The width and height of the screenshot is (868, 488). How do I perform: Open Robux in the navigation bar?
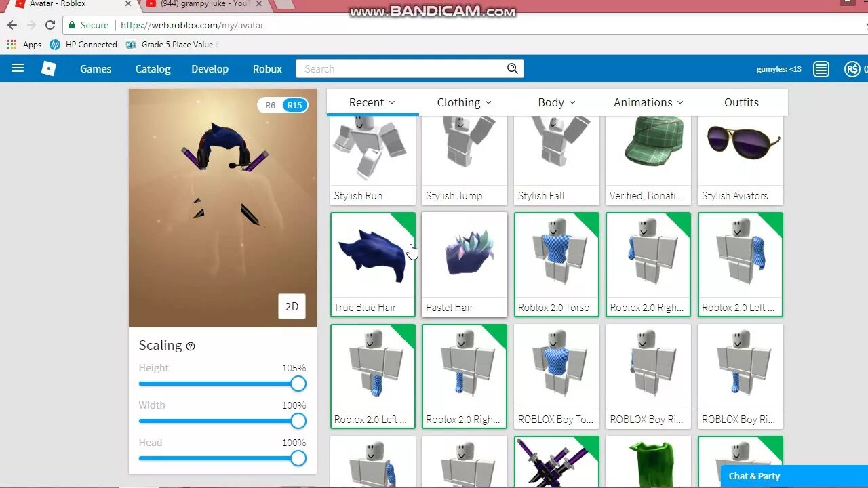[x=267, y=68]
